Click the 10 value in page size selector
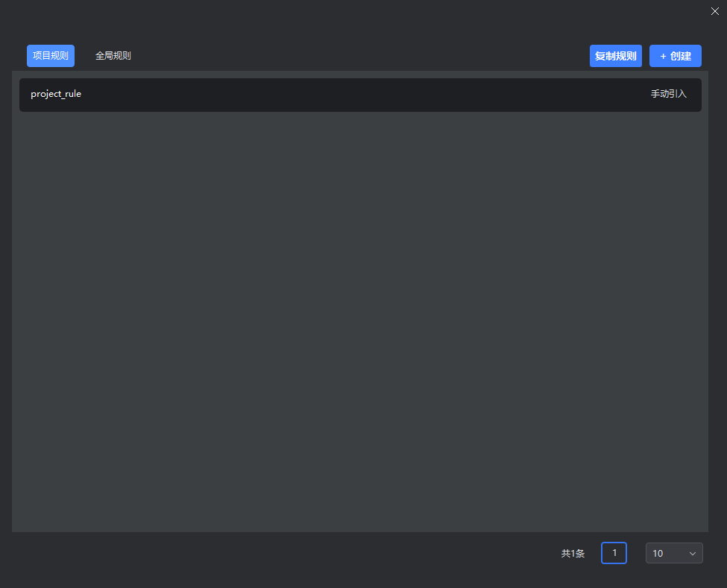The width and height of the screenshot is (727, 588). click(658, 554)
